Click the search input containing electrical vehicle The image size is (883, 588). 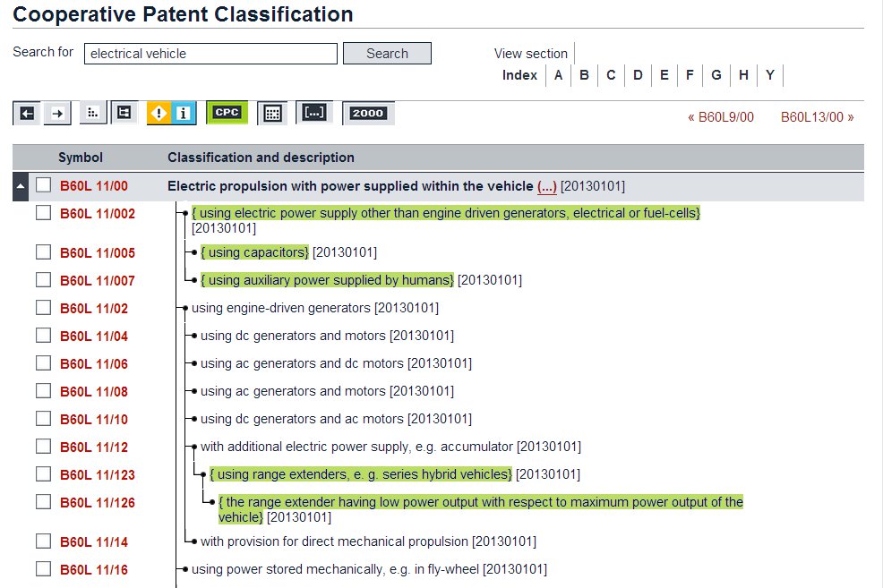pyautogui.click(x=211, y=54)
